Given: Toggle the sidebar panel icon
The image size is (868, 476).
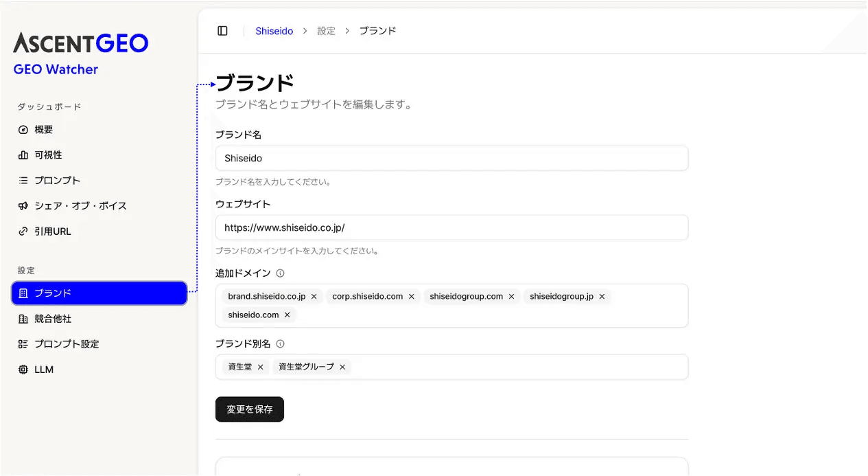Looking at the screenshot, I should [222, 31].
